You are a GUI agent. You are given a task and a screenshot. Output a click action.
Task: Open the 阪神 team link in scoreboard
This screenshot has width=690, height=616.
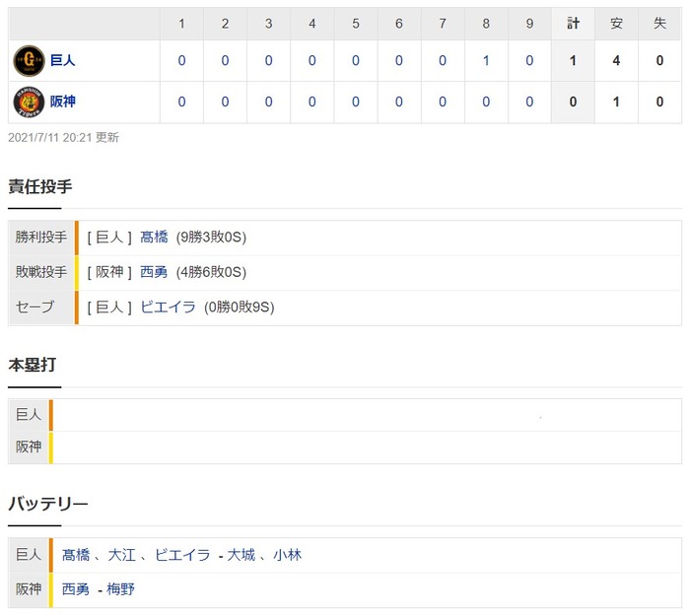click(x=63, y=102)
